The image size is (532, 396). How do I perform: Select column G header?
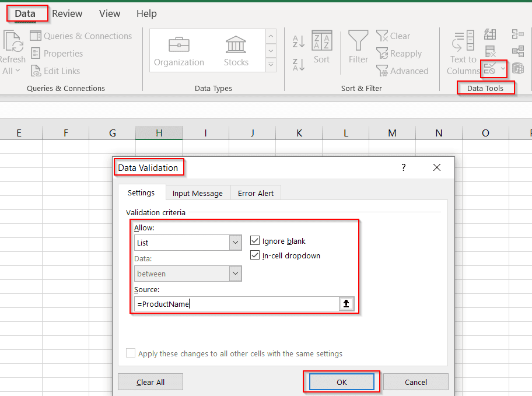pos(113,133)
